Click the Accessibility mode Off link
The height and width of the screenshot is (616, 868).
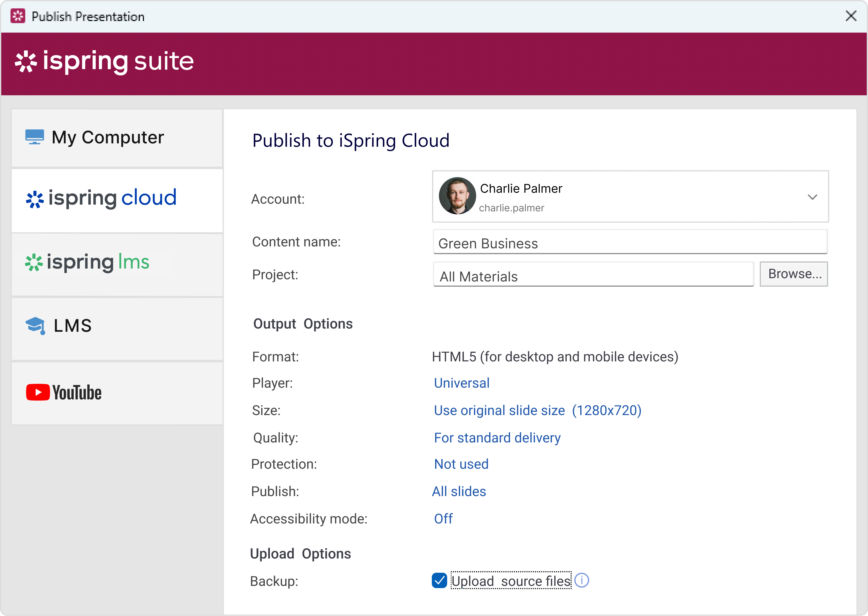(443, 519)
